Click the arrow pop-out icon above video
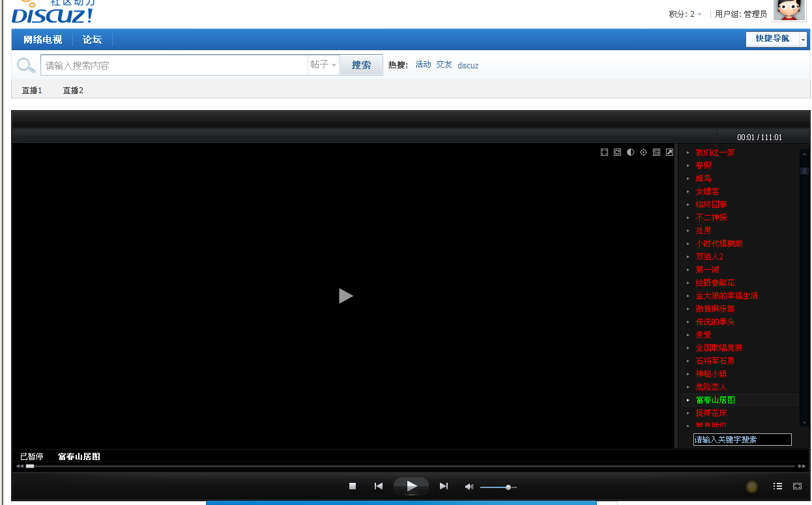Viewport: 812px width, 505px height. pyautogui.click(x=669, y=152)
